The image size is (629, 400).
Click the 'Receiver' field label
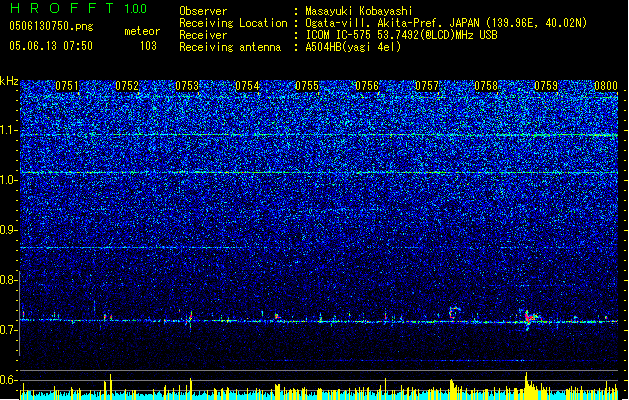[203, 35]
